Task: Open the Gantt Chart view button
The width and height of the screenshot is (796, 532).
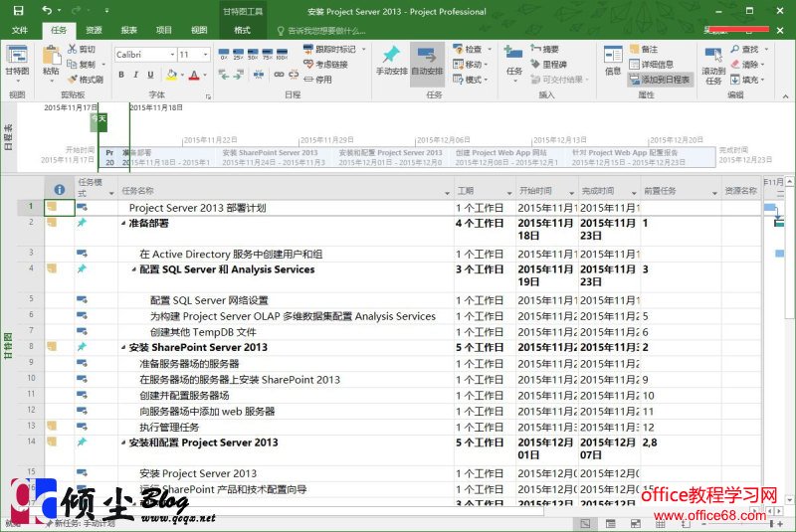Action: pyautogui.click(x=17, y=64)
